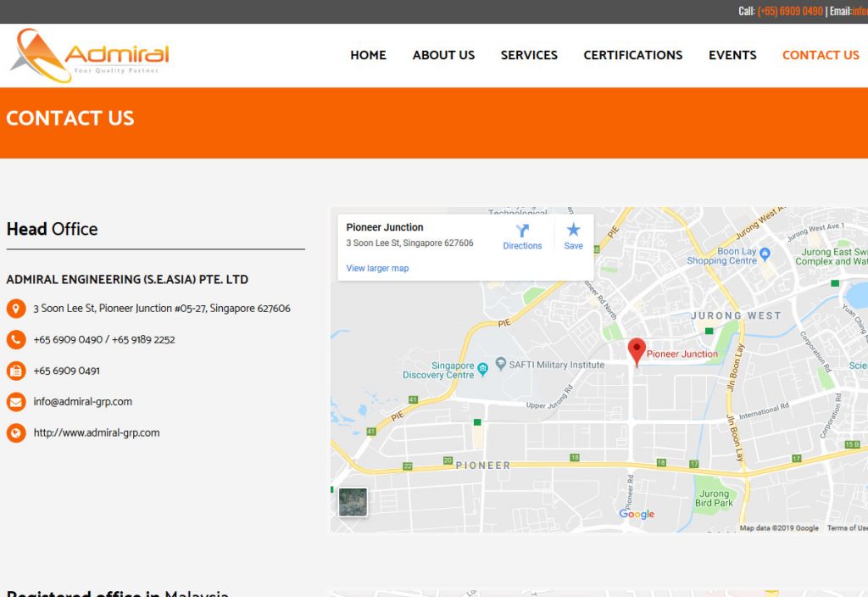
Task: Go to the SERVICES page
Action: tap(529, 55)
